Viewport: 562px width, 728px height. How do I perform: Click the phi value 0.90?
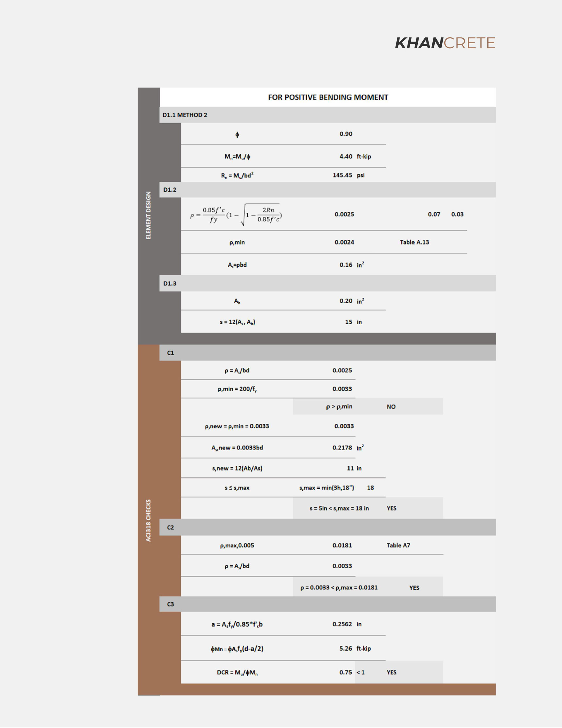(346, 134)
